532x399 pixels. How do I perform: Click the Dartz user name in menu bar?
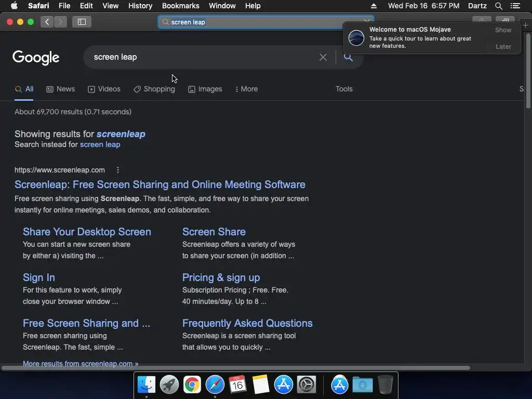click(x=477, y=6)
